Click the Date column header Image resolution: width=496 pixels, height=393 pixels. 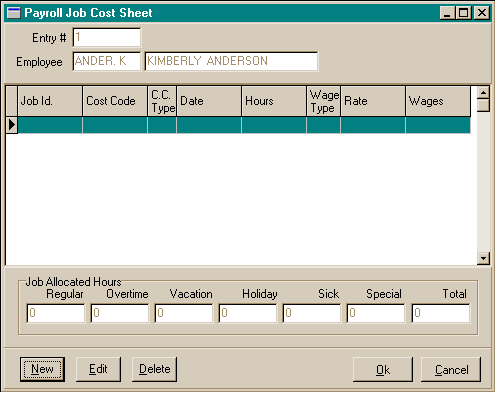pos(209,101)
